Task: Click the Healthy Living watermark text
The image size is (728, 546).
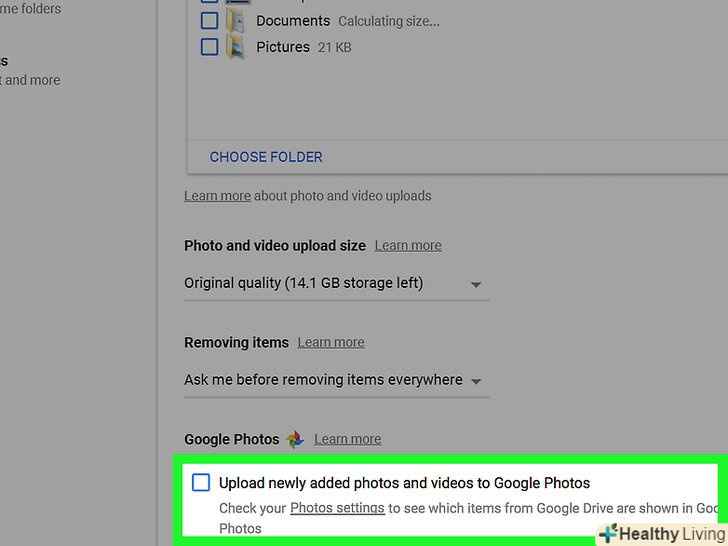Action: tap(672, 534)
